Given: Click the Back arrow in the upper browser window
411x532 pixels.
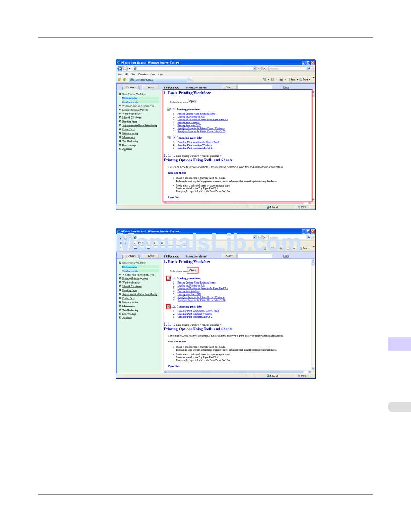Looking at the screenshot, I should [119, 68].
